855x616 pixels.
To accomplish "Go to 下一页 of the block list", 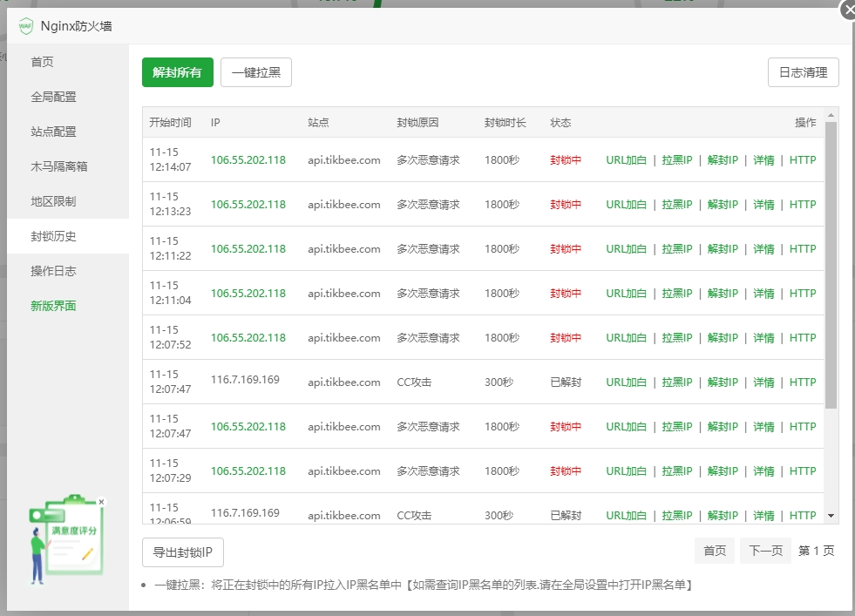I will [765, 551].
